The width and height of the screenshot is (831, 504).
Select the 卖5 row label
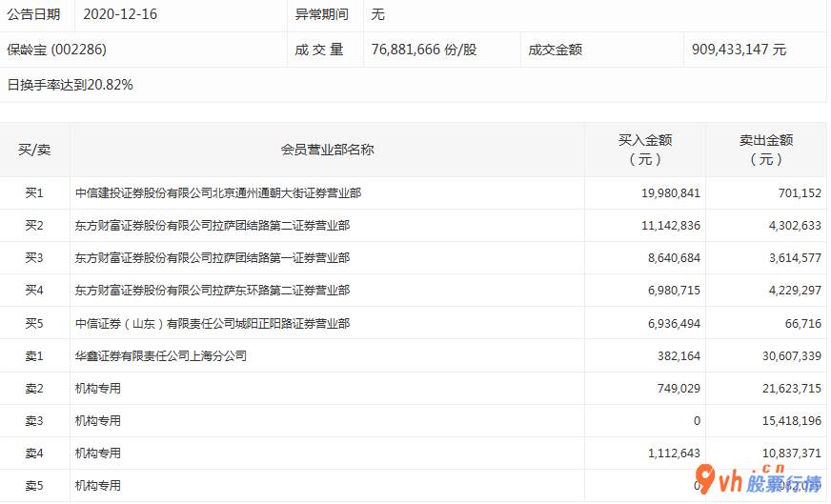pos(34,486)
